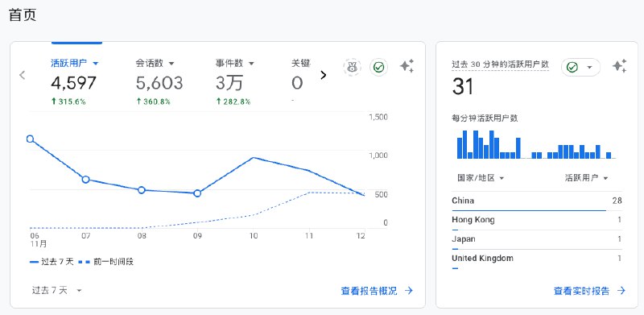Click the 4,597 active users value
Screen dimensions: 644x315
click(x=73, y=83)
